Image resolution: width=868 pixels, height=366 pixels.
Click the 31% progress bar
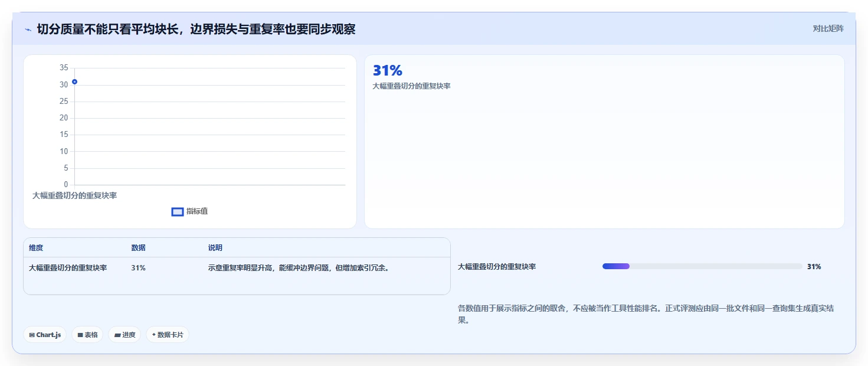pos(702,266)
